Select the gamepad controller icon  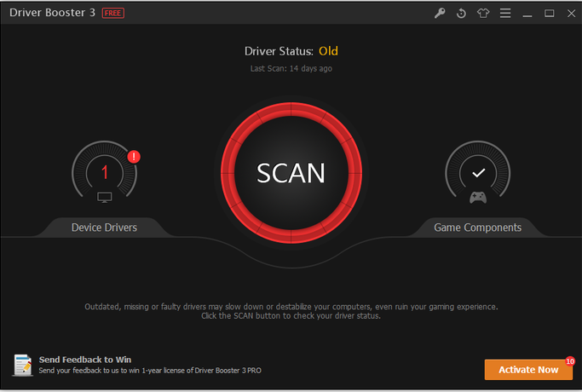point(478,198)
